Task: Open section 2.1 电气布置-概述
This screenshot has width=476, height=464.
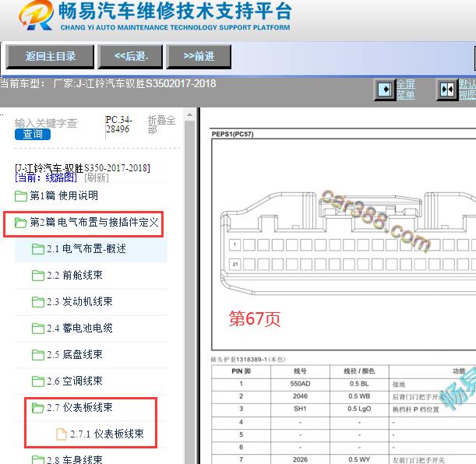Action: [86, 249]
